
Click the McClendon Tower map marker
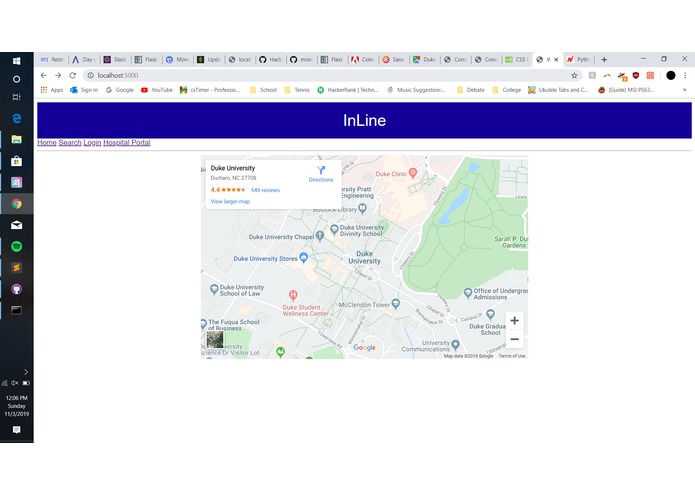click(396, 303)
